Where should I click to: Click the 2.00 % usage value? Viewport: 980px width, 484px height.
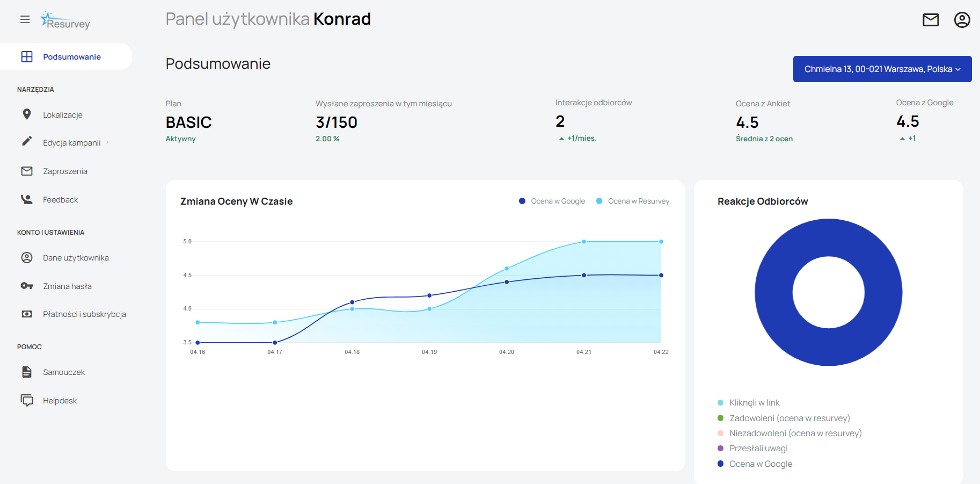[x=327, y=139]
